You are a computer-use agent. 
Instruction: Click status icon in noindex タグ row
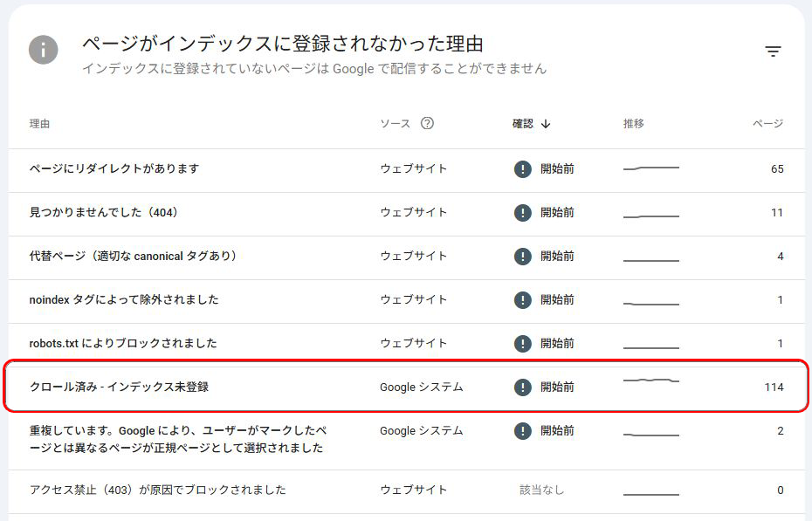coord(522,300)
